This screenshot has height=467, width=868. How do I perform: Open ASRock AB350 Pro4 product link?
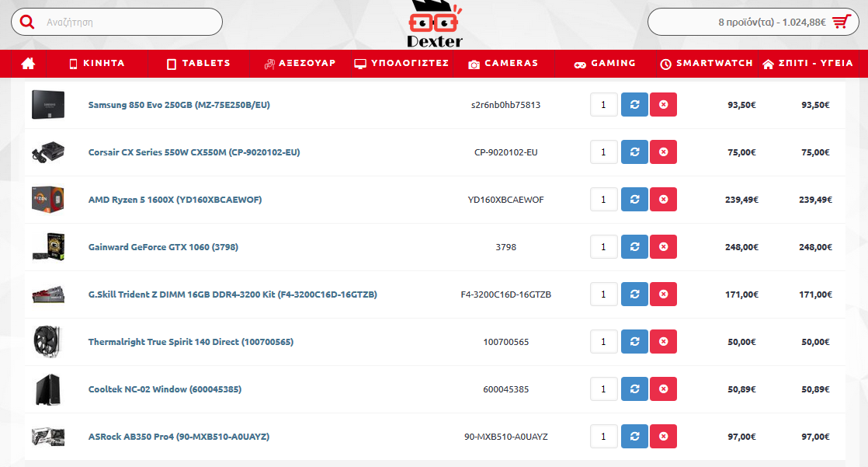pos(179,437)
